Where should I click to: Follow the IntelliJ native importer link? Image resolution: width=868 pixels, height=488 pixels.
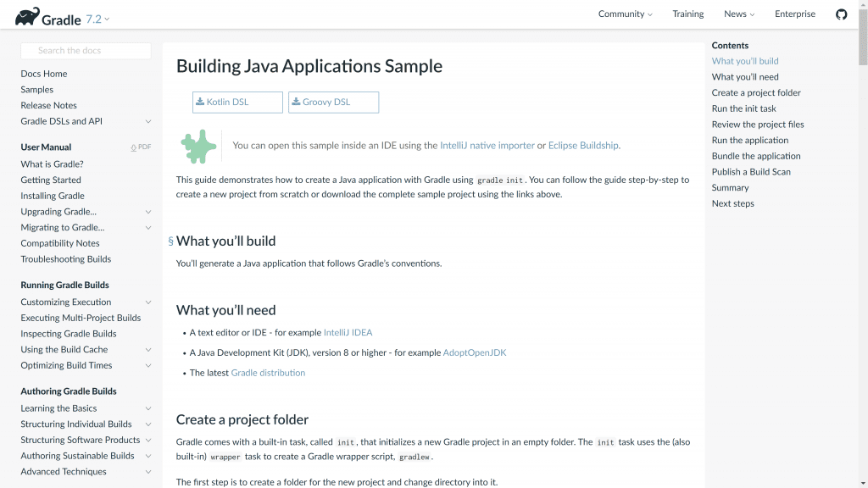(x=487, y=146)
